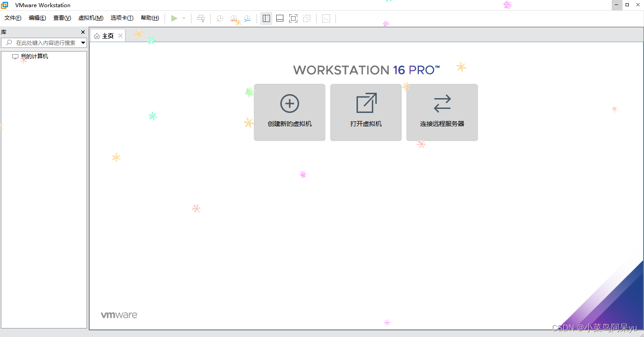The height and width of the screenshot is (337, 644).
Task: Click the magnifier icon in search box
Action: click(x=9, y=43)
